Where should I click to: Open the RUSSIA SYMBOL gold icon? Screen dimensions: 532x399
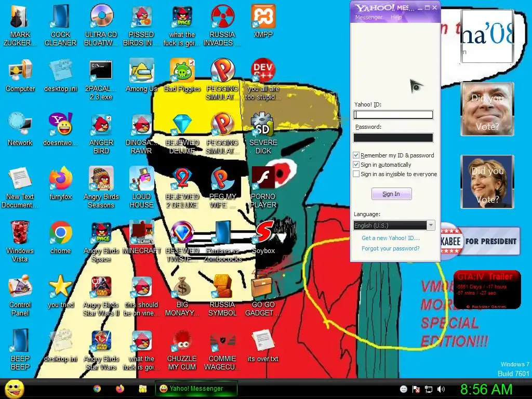point(222,287)
